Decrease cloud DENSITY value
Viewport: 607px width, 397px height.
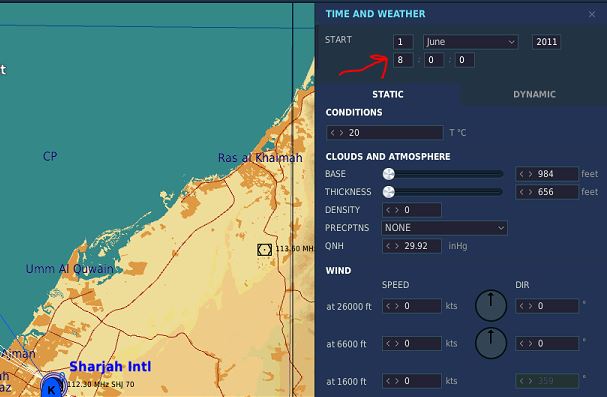tap(388, 210)
